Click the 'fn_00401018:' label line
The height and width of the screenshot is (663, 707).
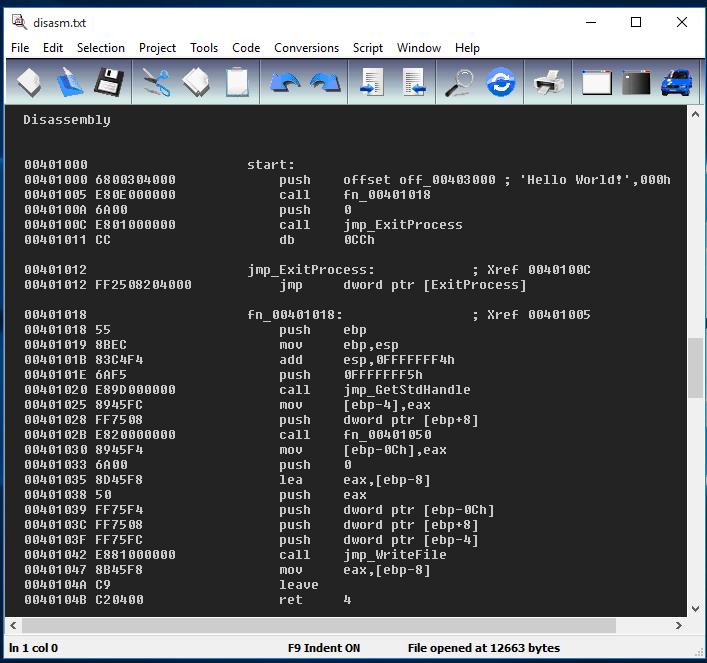coord(294,315)
